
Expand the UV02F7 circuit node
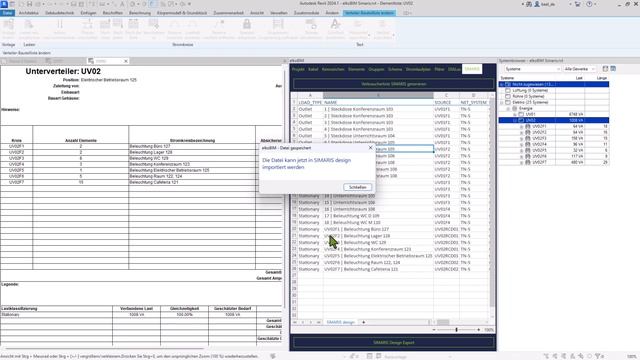(x=522, y=162)
